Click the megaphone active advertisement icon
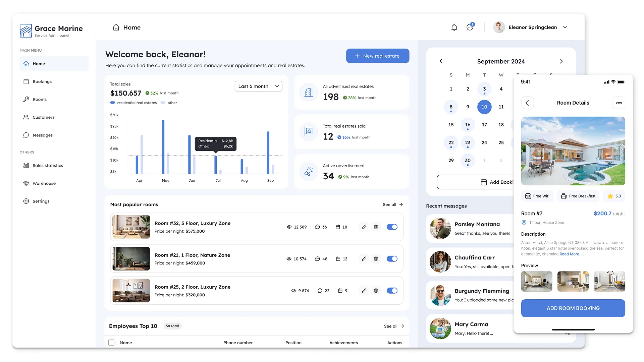Image resolution: width=644 pixels, height=362 pixels. (x=309, y=171)
